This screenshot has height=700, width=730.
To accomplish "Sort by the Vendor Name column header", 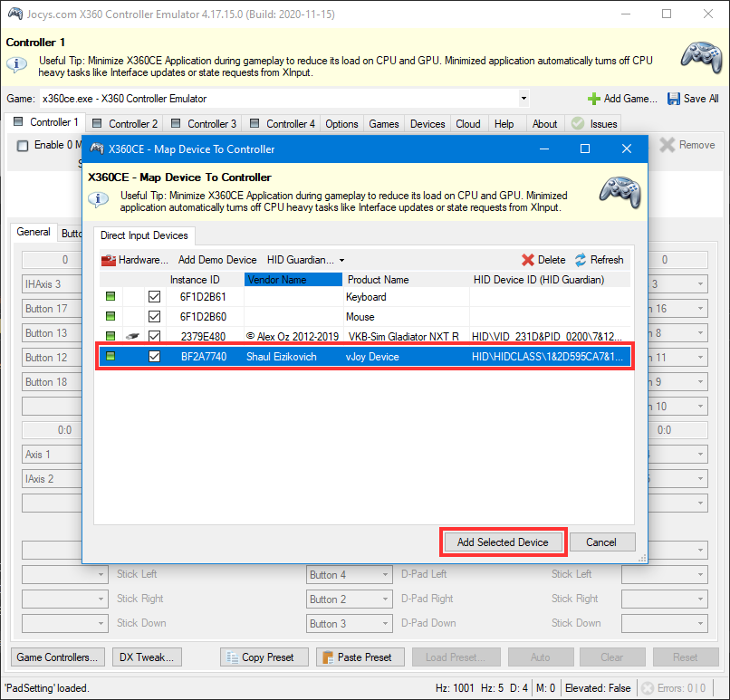I will click(293, 280).
